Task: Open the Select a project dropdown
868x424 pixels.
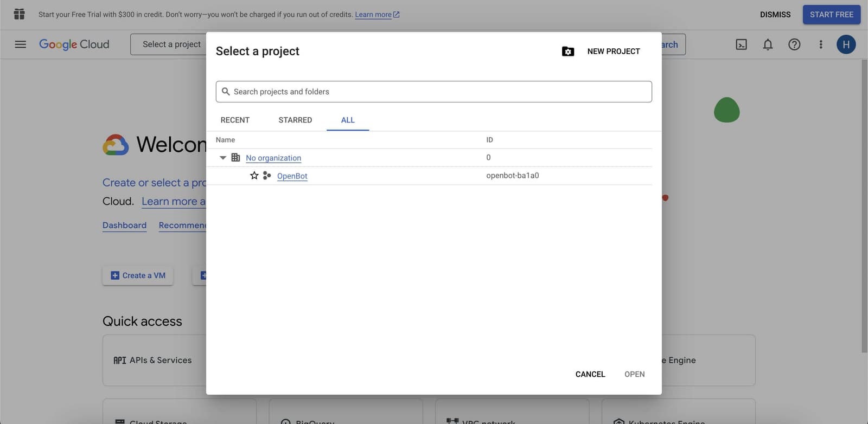Action: pos(168,44)
